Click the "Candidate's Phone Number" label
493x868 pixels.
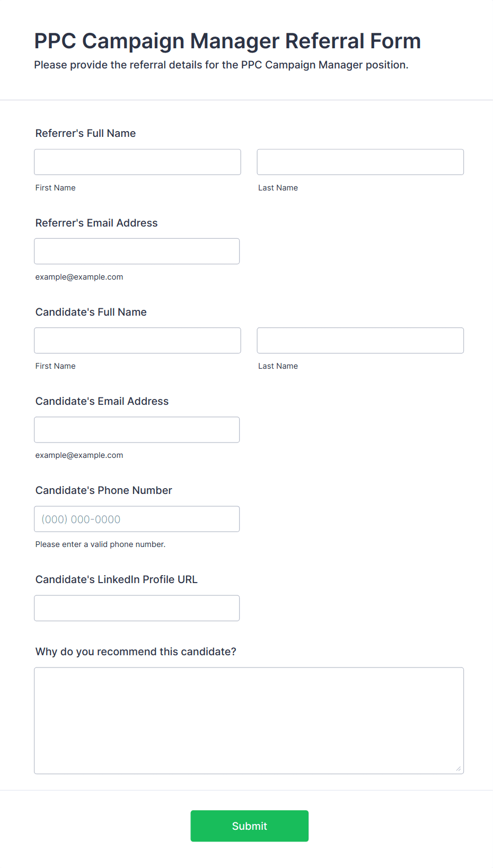click(x=104, y=490)
